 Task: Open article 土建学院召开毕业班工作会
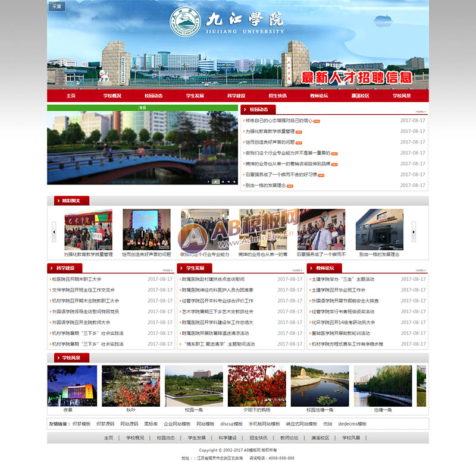pyautogui.click(x=339, y=290)
